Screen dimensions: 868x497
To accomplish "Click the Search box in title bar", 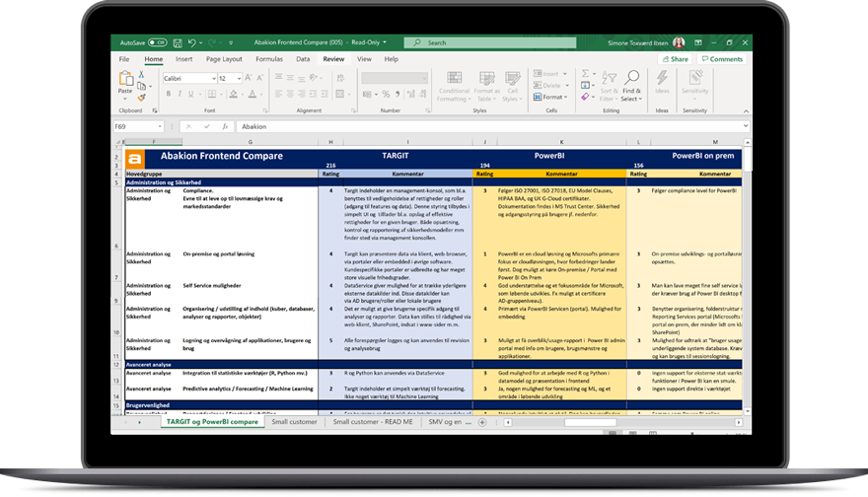I will click(490, 42).
